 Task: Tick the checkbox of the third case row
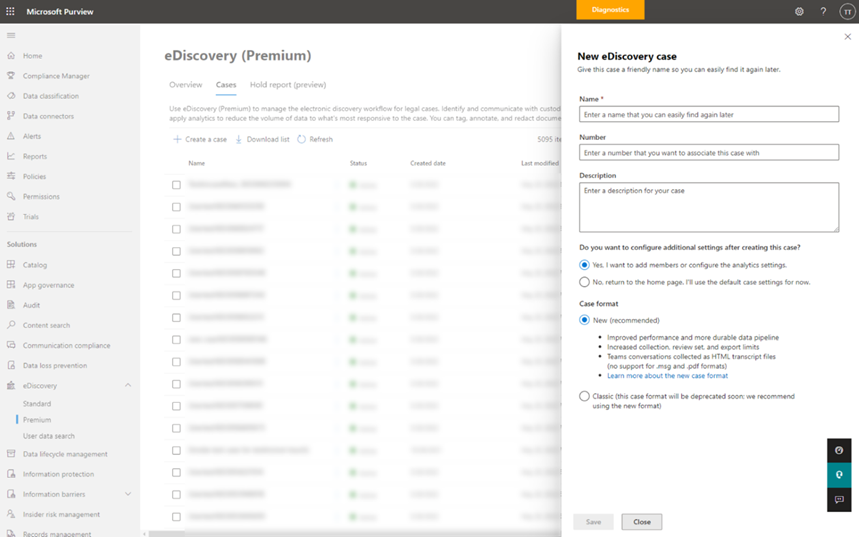pyautogui.click(x=176, y=229)
